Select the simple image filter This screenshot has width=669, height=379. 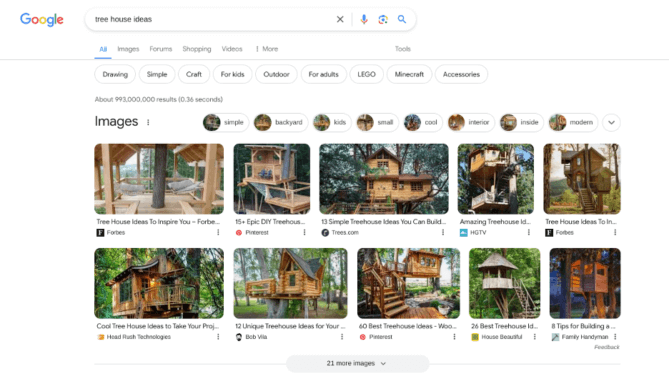[x=226, y=122]
